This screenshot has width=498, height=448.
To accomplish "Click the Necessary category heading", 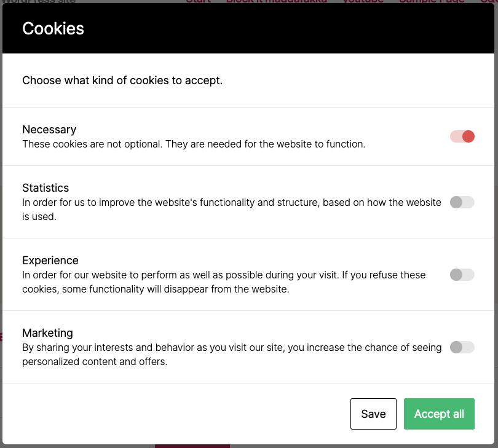I will [x=49, y=130].
